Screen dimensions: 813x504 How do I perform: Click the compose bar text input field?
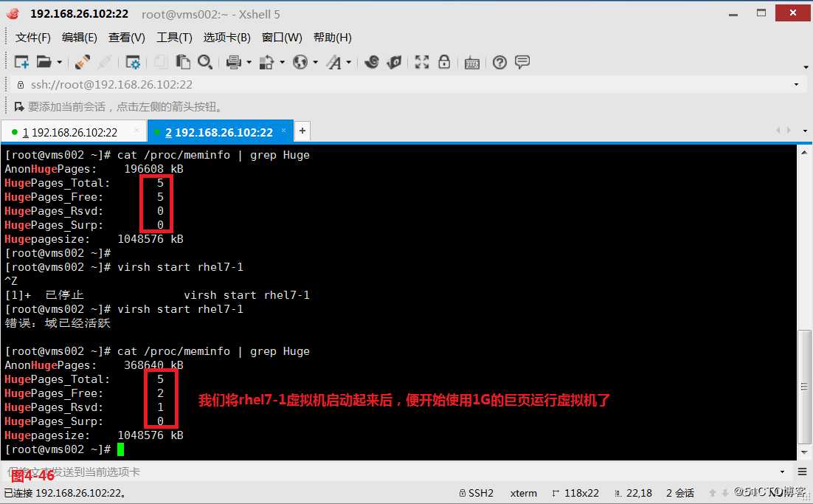tap(392, 472)
